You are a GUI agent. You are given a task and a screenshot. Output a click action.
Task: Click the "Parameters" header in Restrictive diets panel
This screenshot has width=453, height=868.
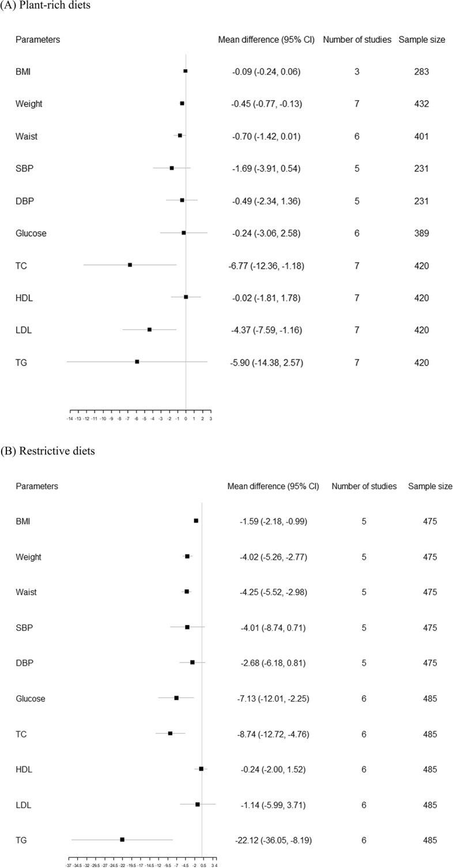37,486
